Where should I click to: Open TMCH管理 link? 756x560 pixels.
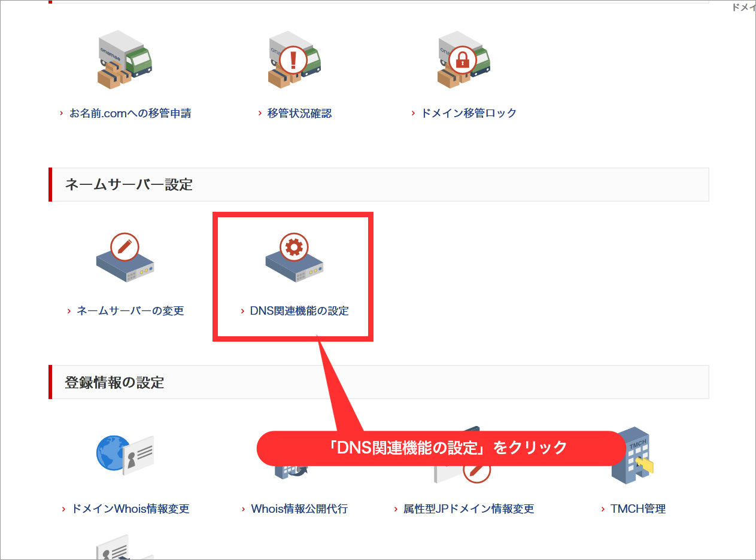click(638, 509)
